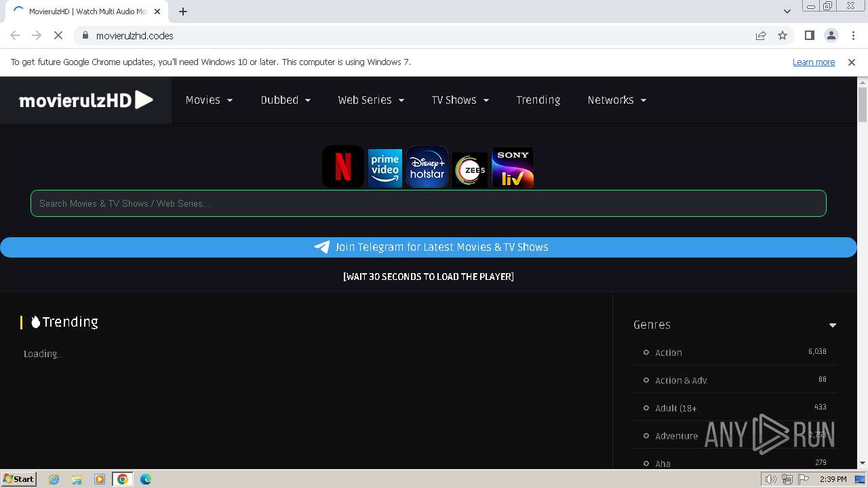Open Microsoft Edge from taskbar
Screen dimensions: 868x488
click(146, 479)
